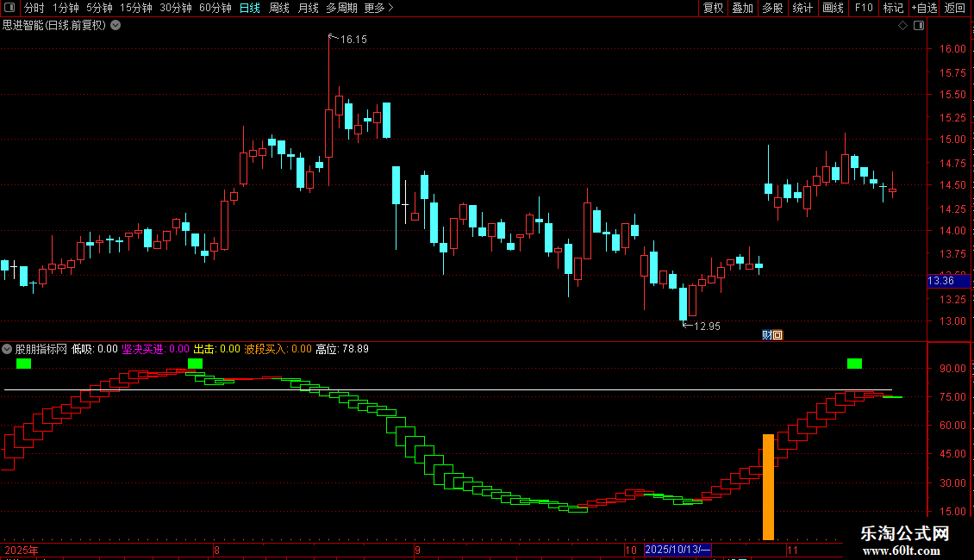
Task: Select the 30分钟 period
Action: pyautogui.click(x=175, y=8)
